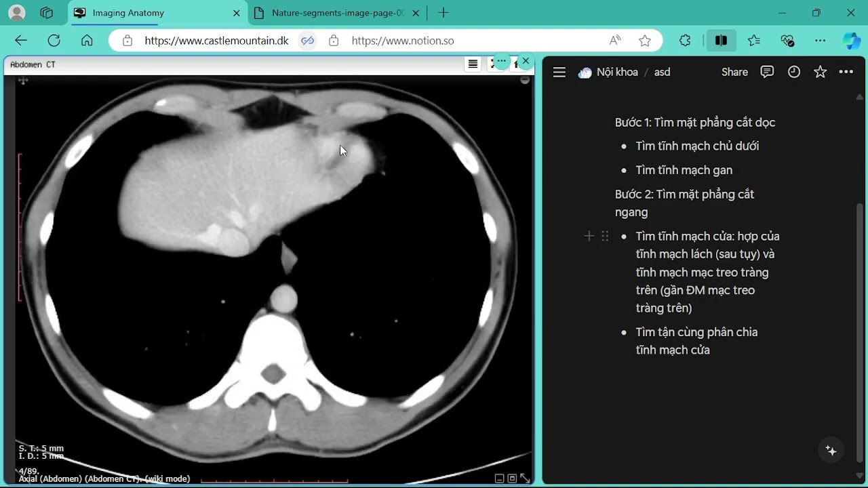Open Edge workspaces icon
Viewport: 868px width, 488px height.
[47, 13]
